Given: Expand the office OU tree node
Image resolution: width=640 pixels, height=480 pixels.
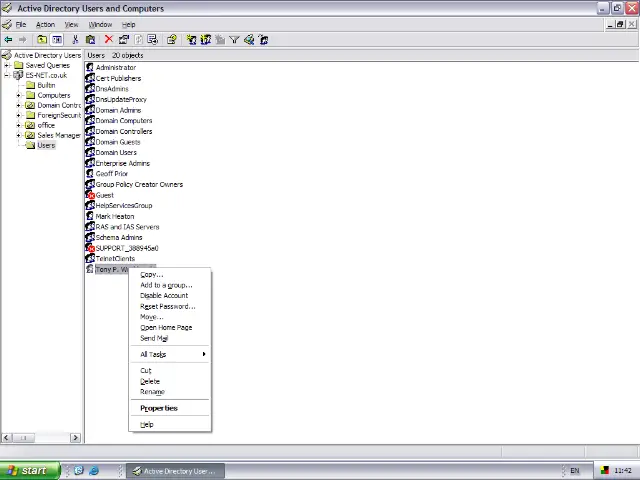Looking at the screenshot, I should click(18, 125).
